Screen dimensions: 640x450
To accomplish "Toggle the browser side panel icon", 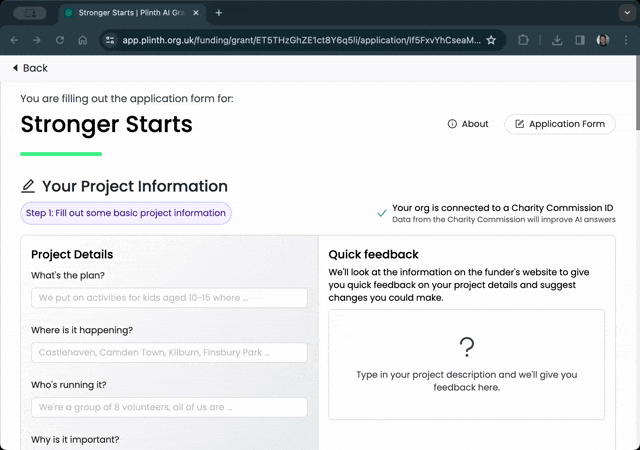I will 580,40.
